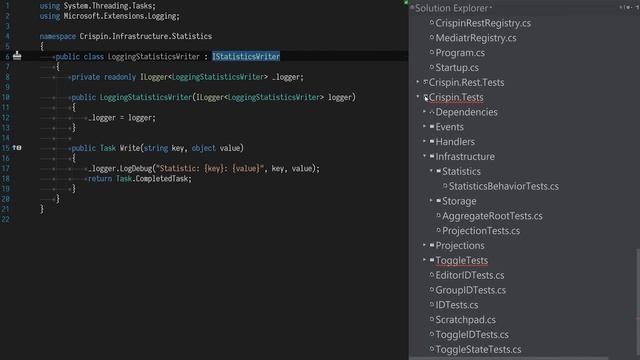The width and height of the screenshot is (640, 360).
Task: Click the folder icon beside Statistics
Action: coord(438,171)
